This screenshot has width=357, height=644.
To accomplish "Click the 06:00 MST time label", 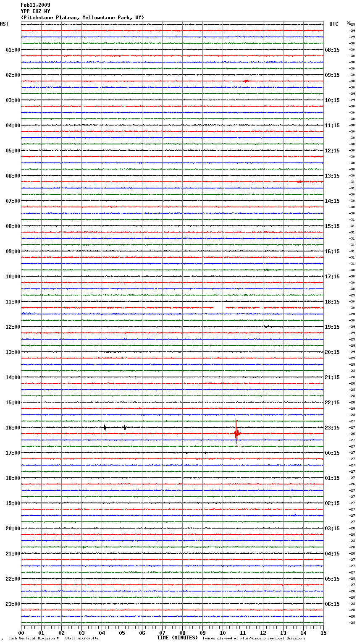I will click(x=13, y=176).
